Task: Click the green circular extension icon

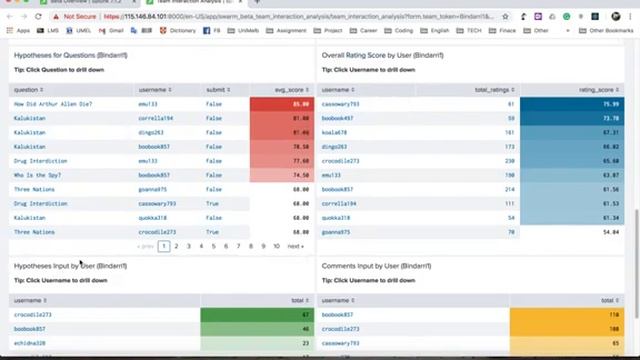Action: (x=567, y=17)
